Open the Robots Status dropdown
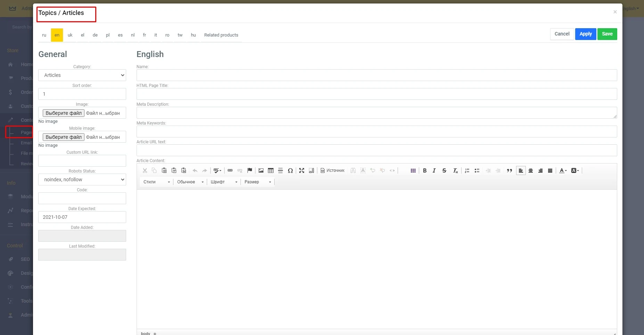Viewport: 644px width, 335px height. [x=82, y=180]
